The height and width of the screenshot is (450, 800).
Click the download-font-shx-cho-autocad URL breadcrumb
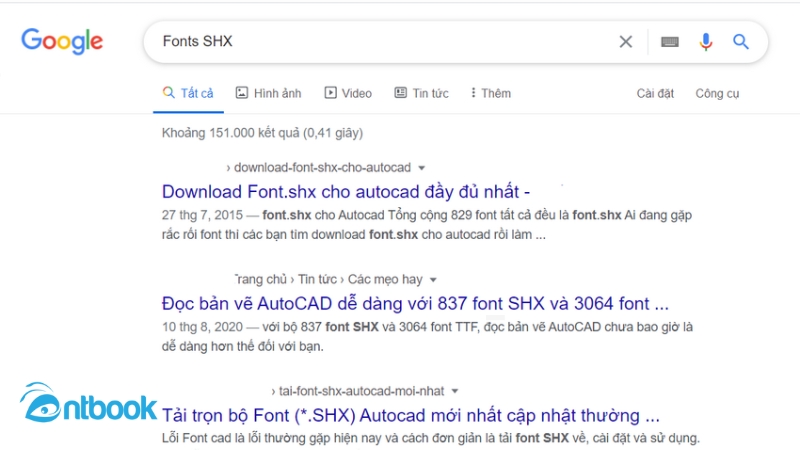pyautogui.click(x=318, y=167)
